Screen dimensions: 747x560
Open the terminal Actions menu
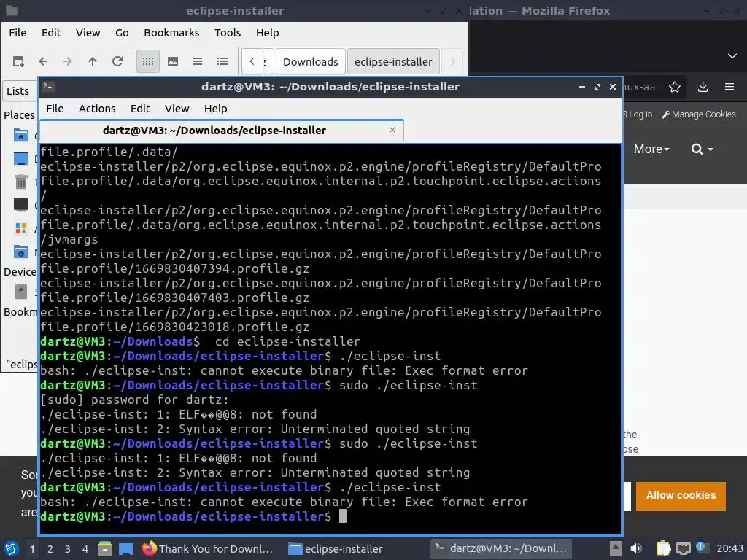[97, 109]
